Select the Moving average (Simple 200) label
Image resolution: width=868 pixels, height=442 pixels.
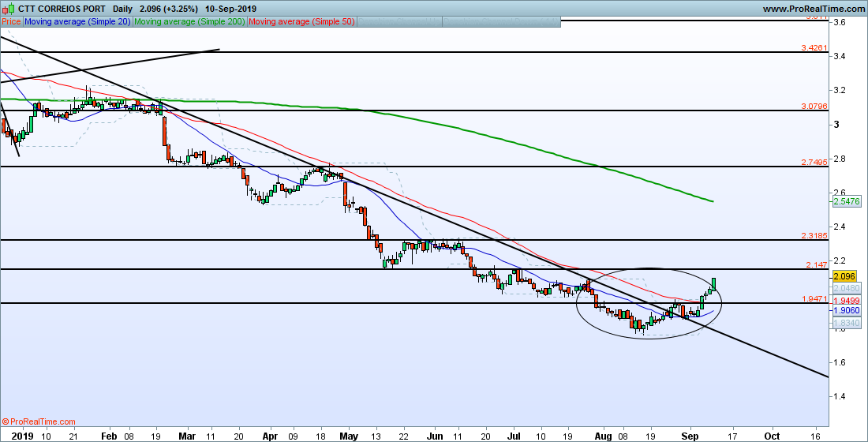[x=190, y=21]
